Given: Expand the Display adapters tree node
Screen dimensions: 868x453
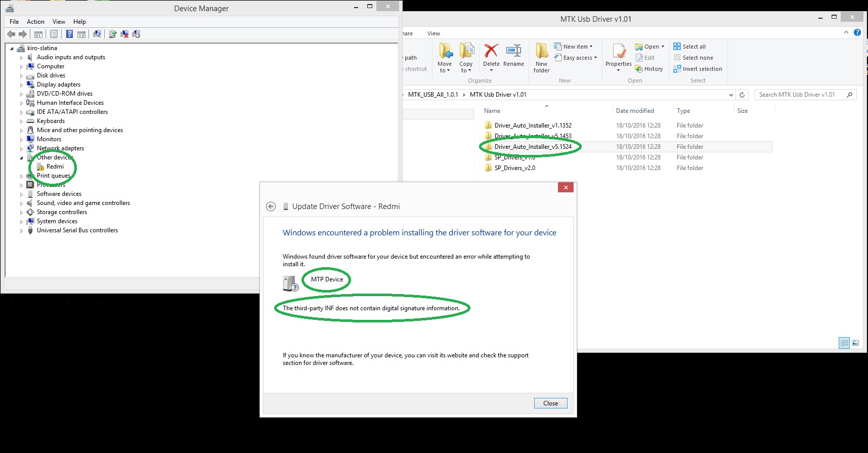Looking at the screenshot, I should point(21,85).
